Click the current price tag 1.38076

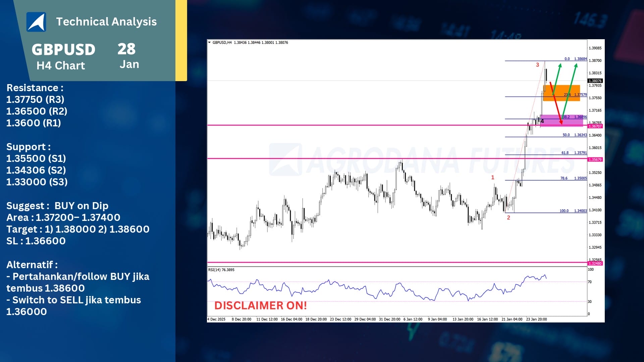point(595,81)
